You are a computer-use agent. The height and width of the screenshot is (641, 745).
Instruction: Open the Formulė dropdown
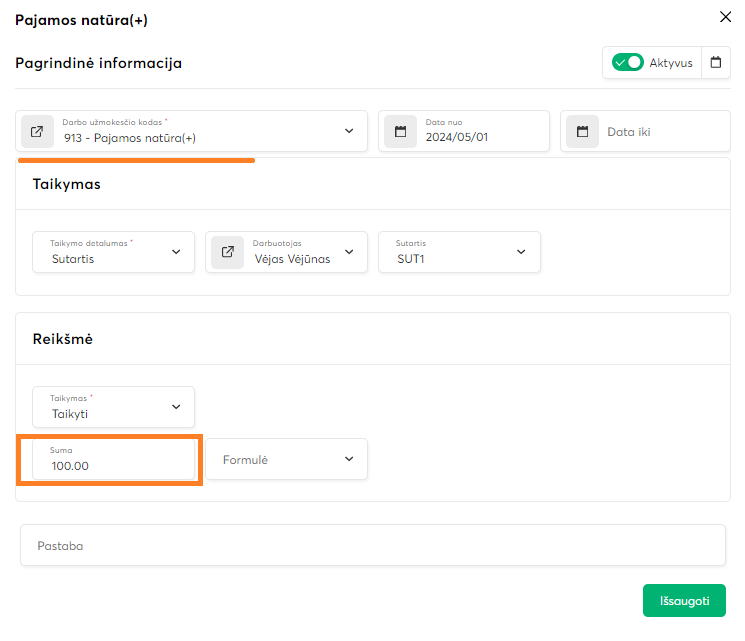(x=349, y=459)
